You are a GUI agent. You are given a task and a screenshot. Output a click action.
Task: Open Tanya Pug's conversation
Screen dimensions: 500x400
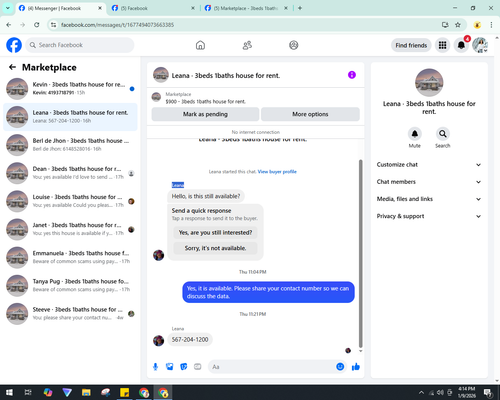click(x=70, y=286)
